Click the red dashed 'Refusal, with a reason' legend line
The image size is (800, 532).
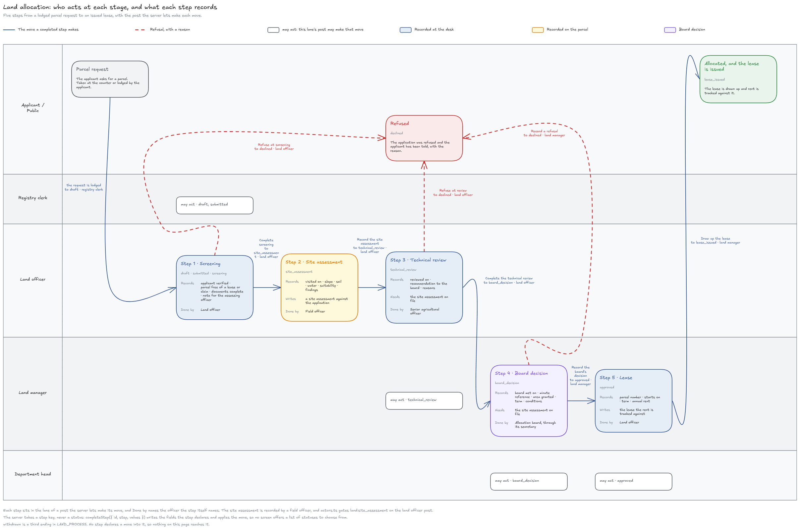[140, 30]
